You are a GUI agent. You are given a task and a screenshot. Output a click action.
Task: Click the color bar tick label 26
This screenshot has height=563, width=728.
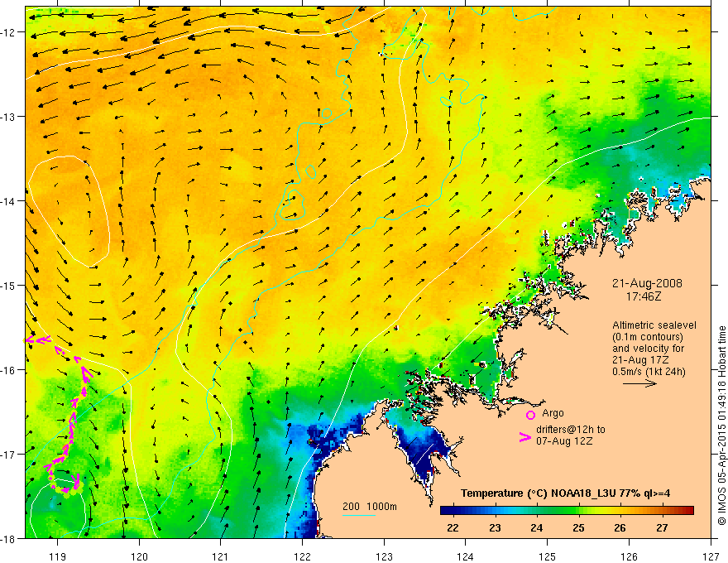click(x=620, y=527)
